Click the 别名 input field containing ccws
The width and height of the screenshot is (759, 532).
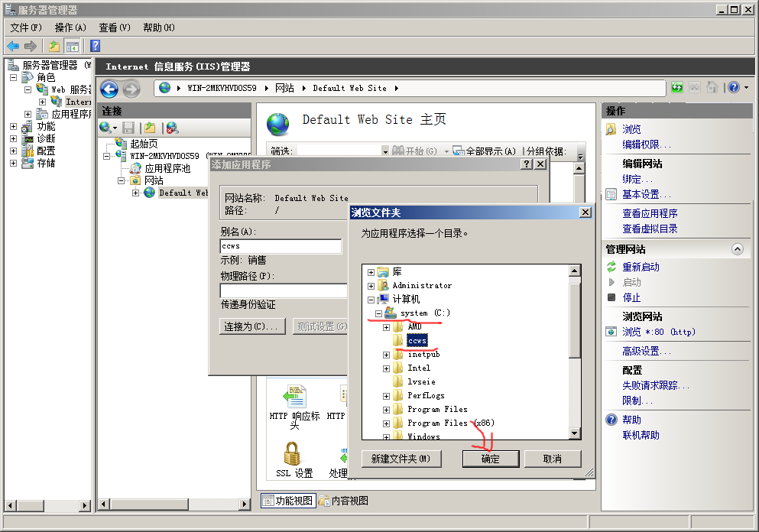pos(281,246)
